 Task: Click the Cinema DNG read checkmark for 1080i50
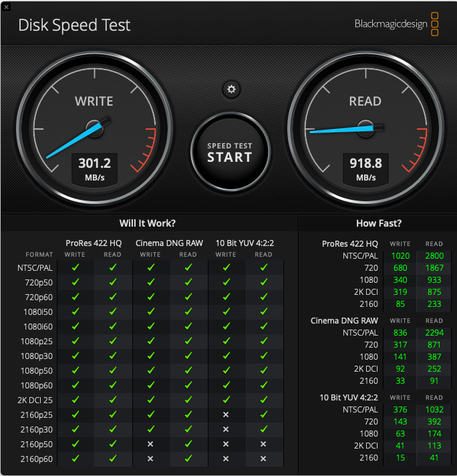[188, 312]
